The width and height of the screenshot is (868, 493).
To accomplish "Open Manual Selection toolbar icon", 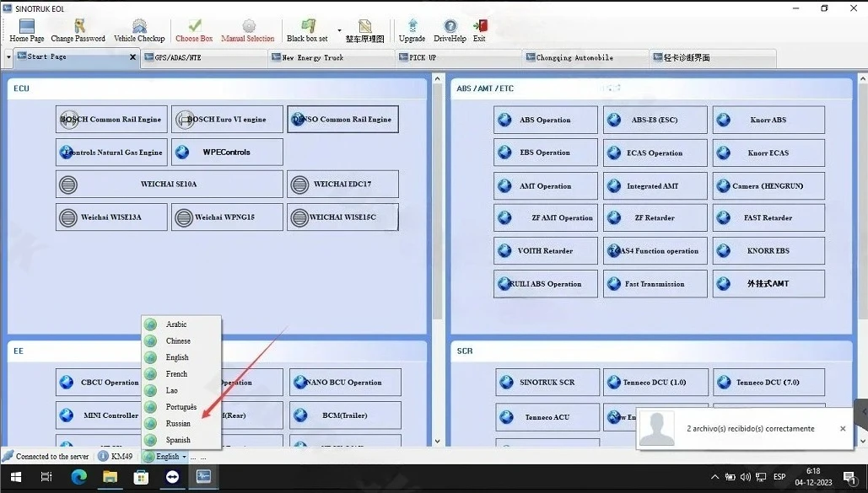I will pyautogui.click(x=247, y=29).
